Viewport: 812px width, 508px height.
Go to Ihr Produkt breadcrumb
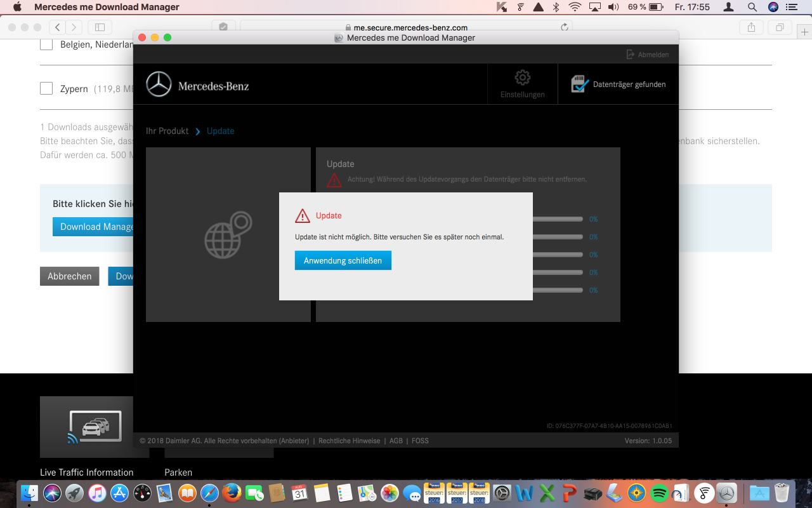tap(167, 131)
